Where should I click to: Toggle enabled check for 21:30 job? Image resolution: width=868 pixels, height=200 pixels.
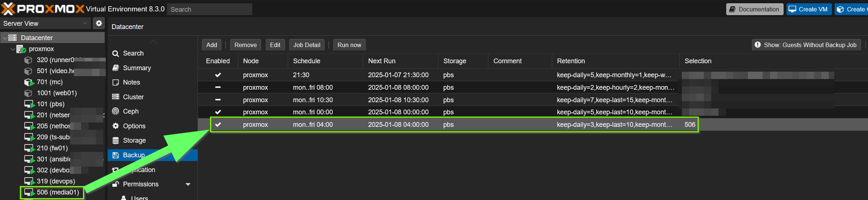(218, 75)
